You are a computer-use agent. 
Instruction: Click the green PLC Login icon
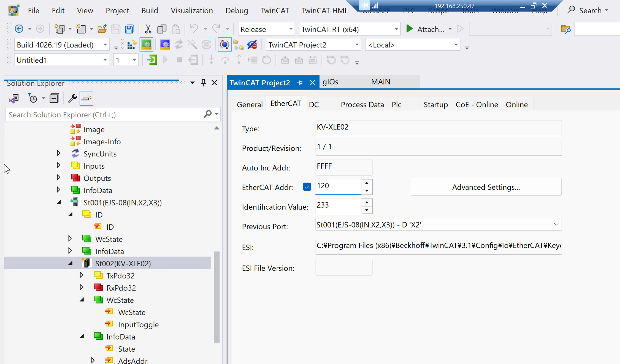click(x=152, y=60)
